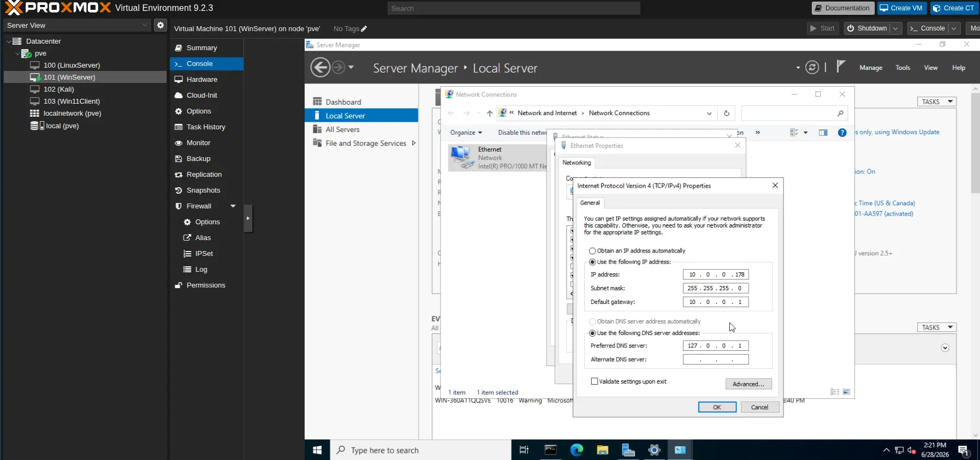The width and height of the screenshot is (980, 460).
Task: Click the Network Connections search magnifier
Action: click(x=840, y=113)
